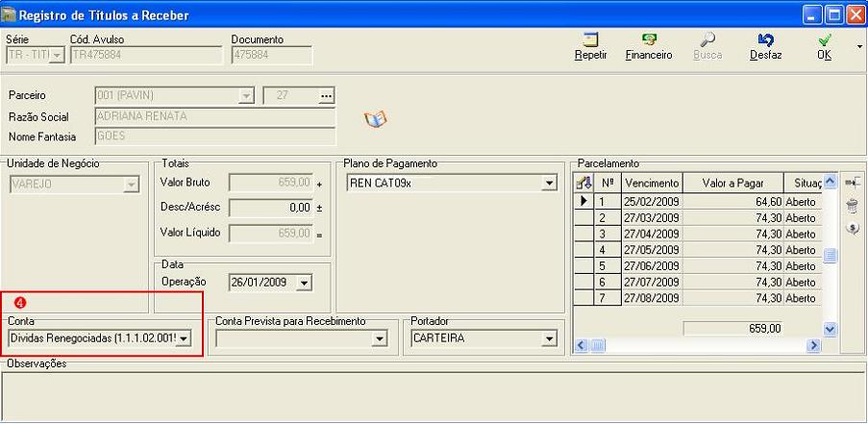Click inside the Observações text area
Screen dimensions: 868x424
tap(434, 396)
